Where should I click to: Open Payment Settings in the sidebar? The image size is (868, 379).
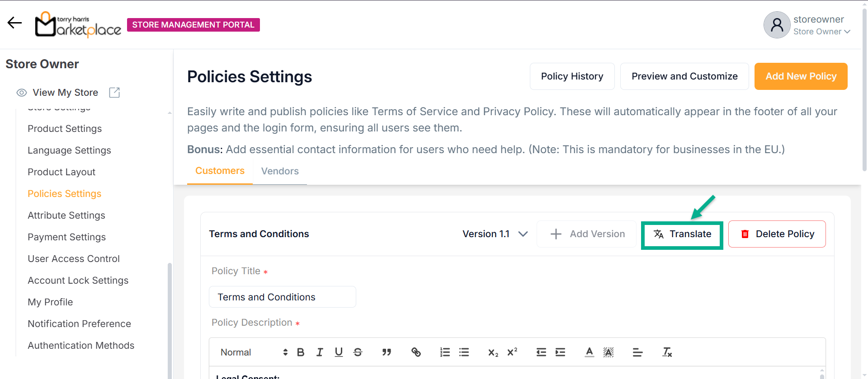(66, 237)
